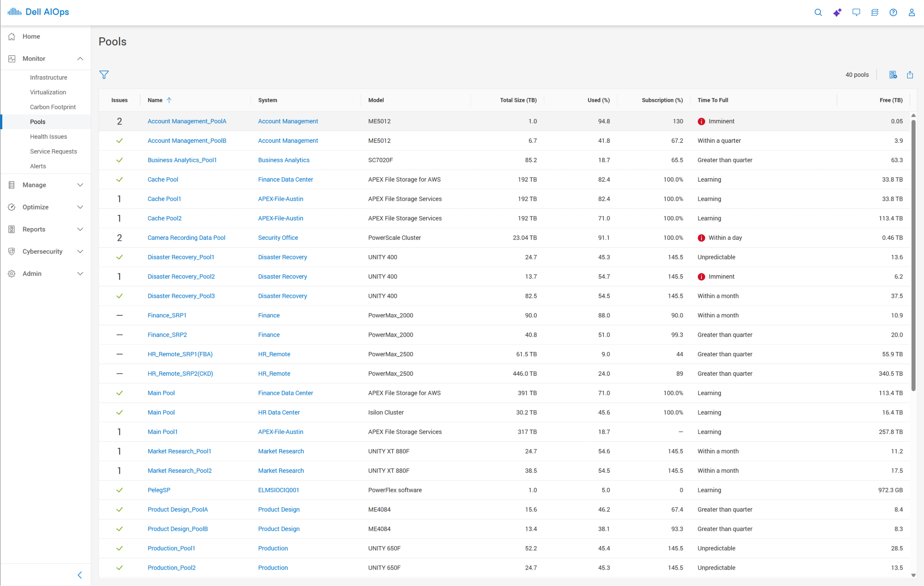This screenshot has height=586, width=924.
Task: Click the search magnifier icon
Action: tap(818, 12)
